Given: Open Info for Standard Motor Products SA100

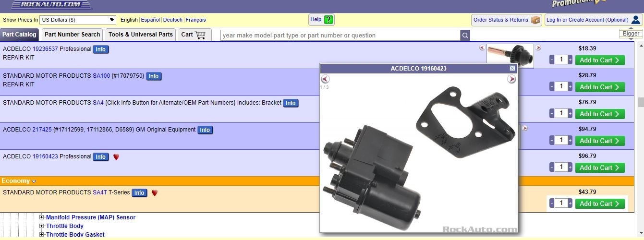Looking at the screenshot, I should click(153, 76).
